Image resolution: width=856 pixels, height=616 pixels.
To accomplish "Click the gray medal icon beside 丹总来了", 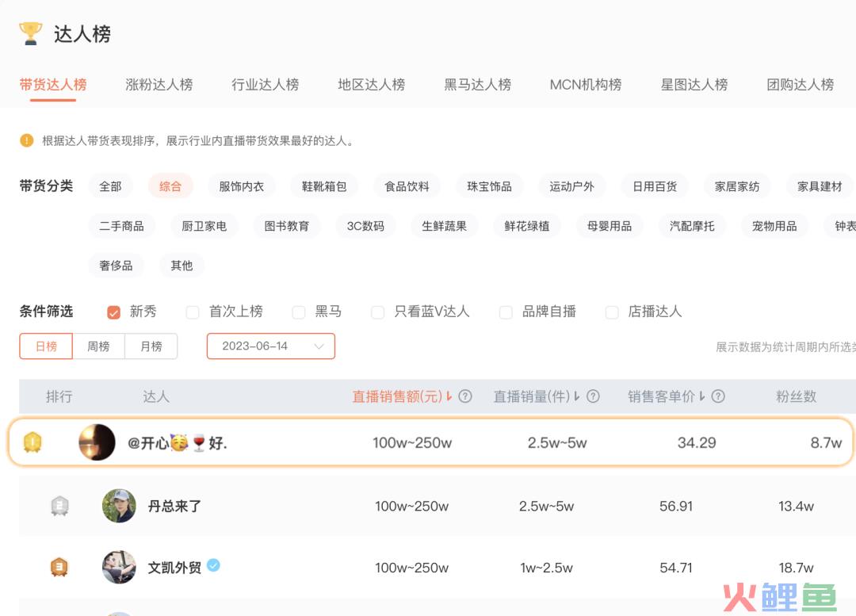I will pyautogui.click(x=60, y=506).
